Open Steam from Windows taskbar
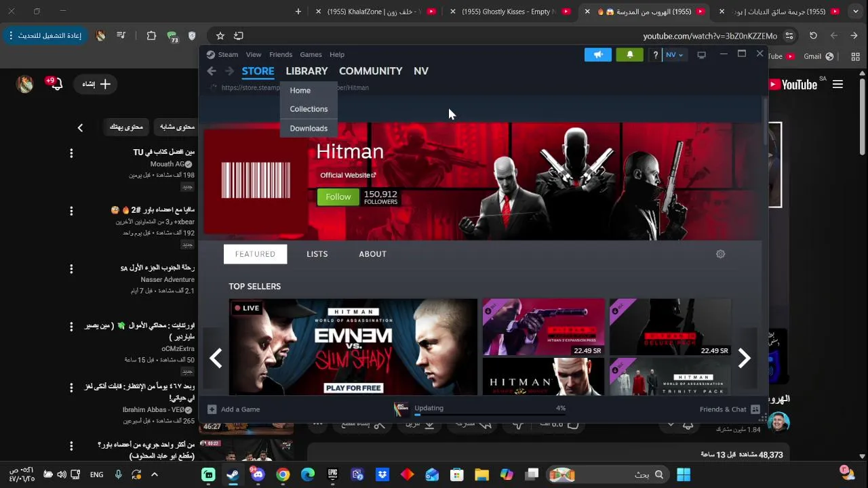 click(233, 474)
